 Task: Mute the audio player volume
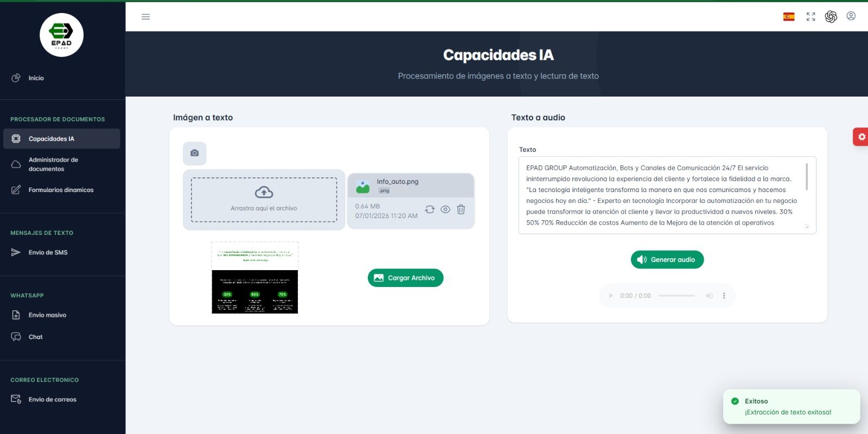point(709,296)
